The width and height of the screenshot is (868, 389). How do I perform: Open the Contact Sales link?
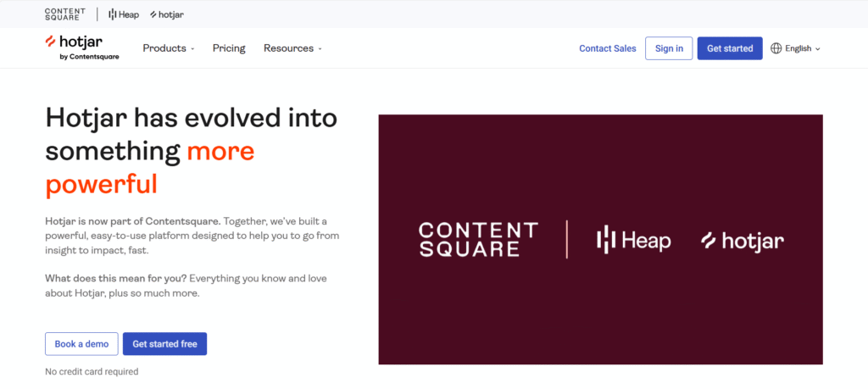pyautogui.click(x=607, y=48)
